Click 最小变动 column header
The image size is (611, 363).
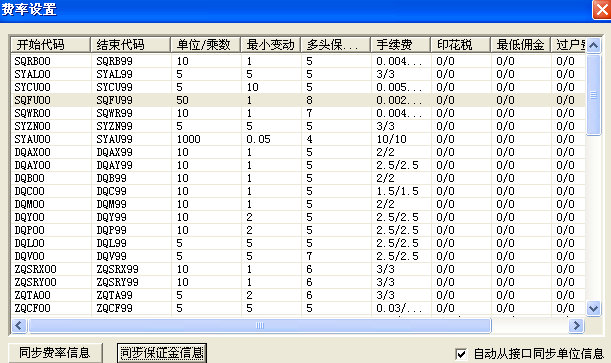click(271, 45)
